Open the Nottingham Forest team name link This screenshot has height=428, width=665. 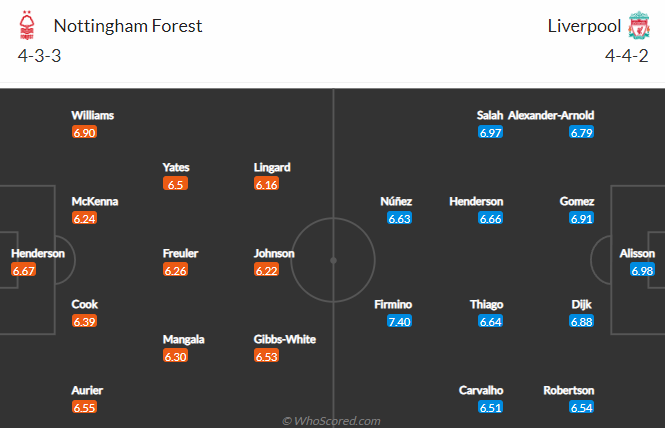pyautogui.click(x=128, y=26)
